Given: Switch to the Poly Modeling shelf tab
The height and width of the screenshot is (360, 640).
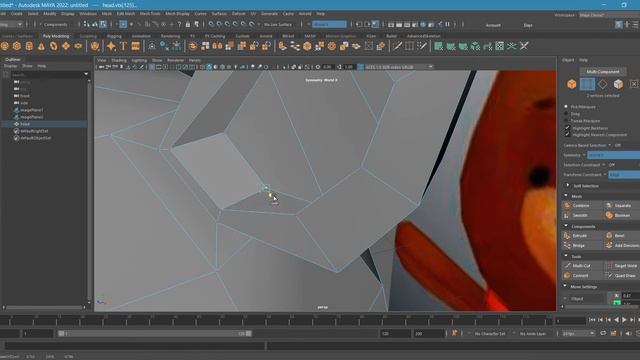Looking at the screenshot, I should [x=56, y=36].
